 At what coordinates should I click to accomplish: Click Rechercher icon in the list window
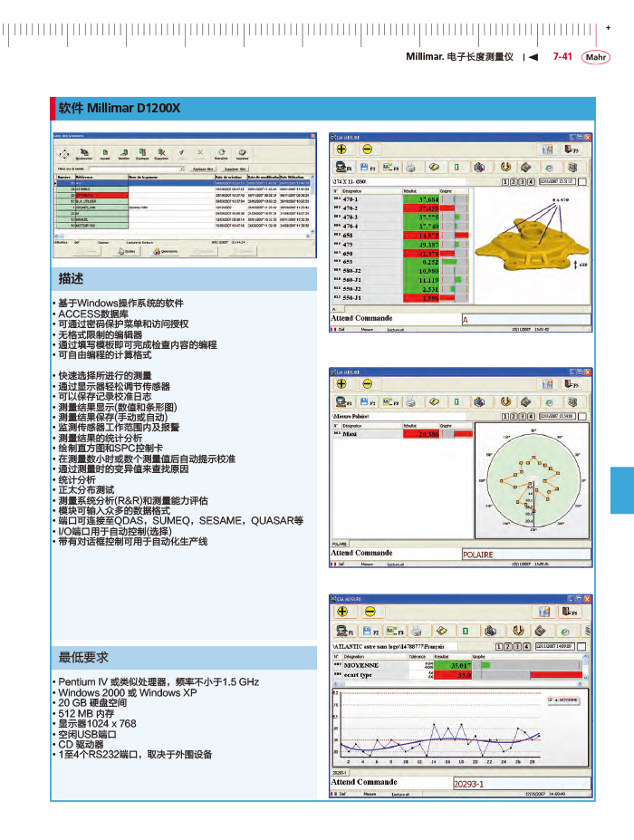click(x=83, y=153)
